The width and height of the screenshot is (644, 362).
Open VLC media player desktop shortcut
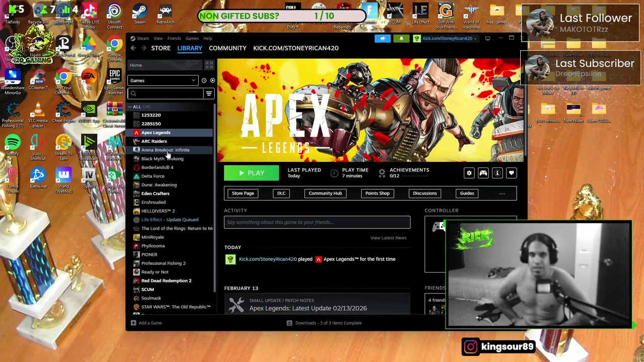[38, 115]
